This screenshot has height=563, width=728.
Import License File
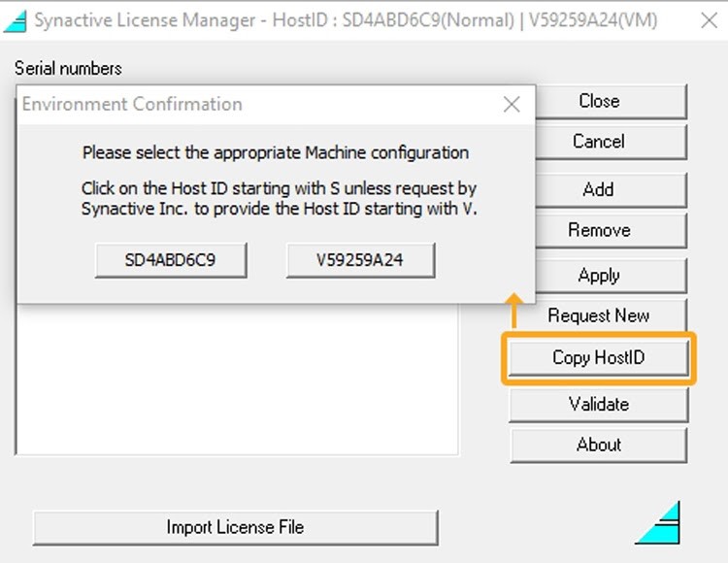[x=235, y=527]
